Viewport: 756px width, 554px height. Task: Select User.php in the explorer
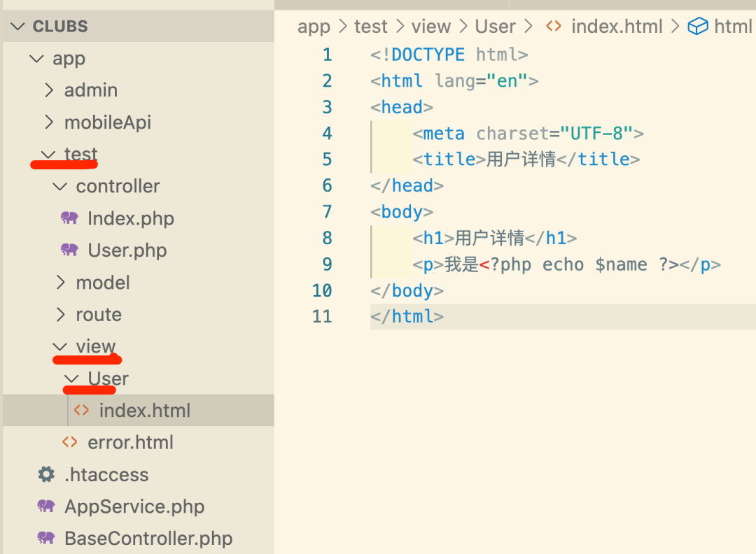pos(127,250)
